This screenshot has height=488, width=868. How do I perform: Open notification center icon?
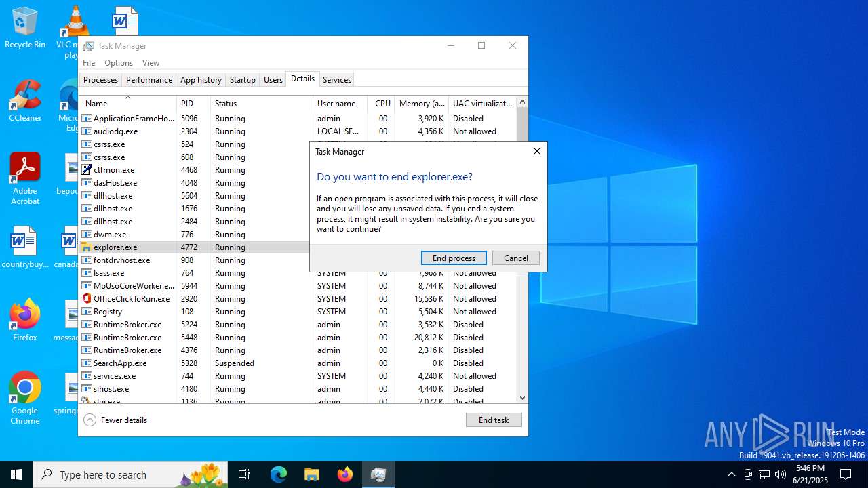pyautogui.click(x=846, y=474)
